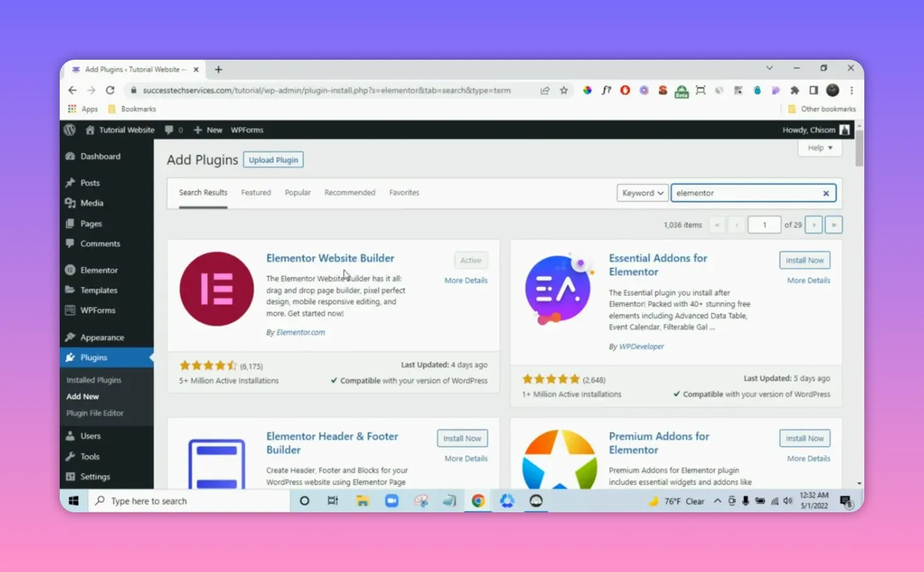Screen dimensions: 924x572
Task: Switch to the Featured plugins tab
Action: click(x=256, y=192)
